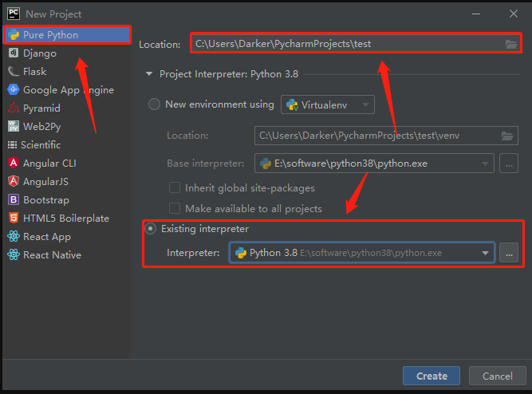Viewport: 532px width, 394px height.
Task: Click the HTML5 Boilerplate icon
Action: click(x=14, y=219)
